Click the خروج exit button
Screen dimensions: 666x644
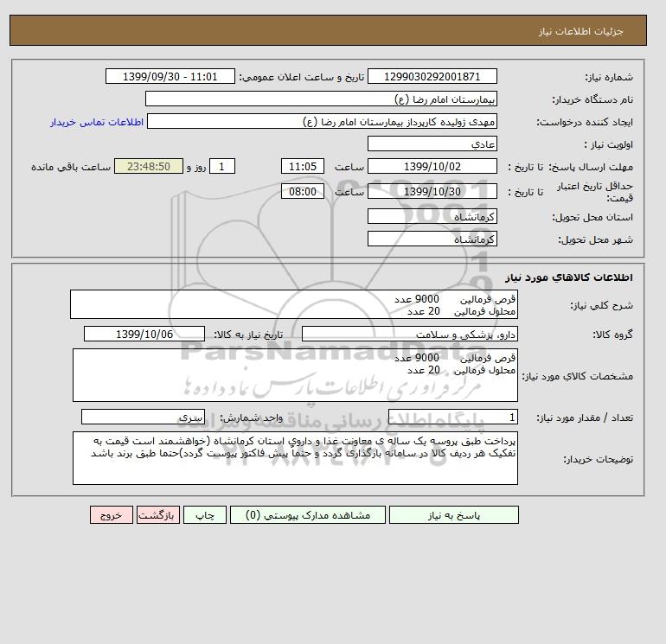tap(112, 515)
